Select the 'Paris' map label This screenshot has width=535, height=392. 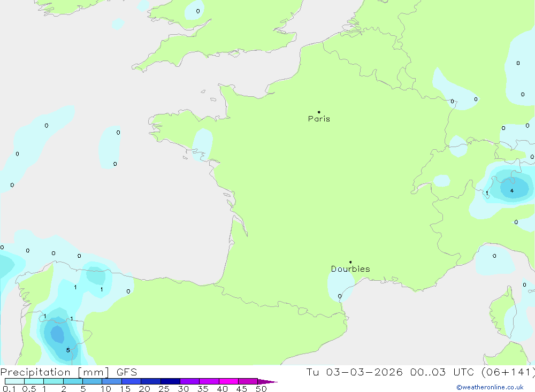pos(319,119)
